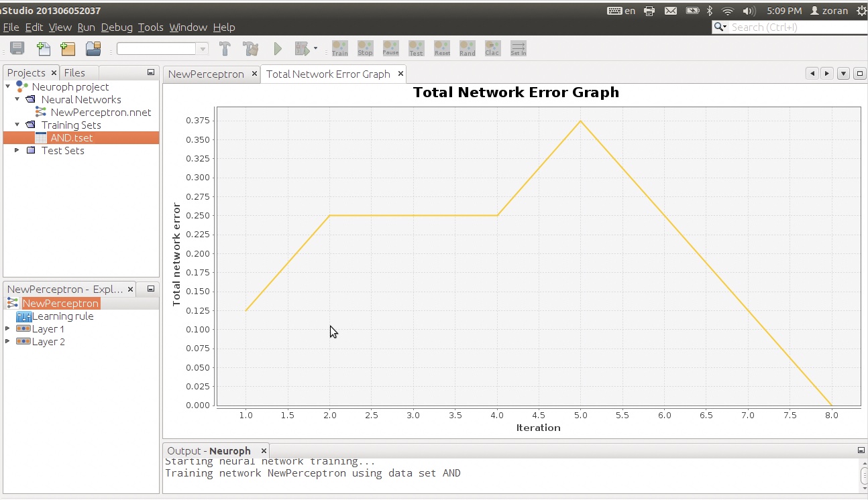The image size is (868, 500).
Task: Create a new file from toolbar
Action: point(43,48)
